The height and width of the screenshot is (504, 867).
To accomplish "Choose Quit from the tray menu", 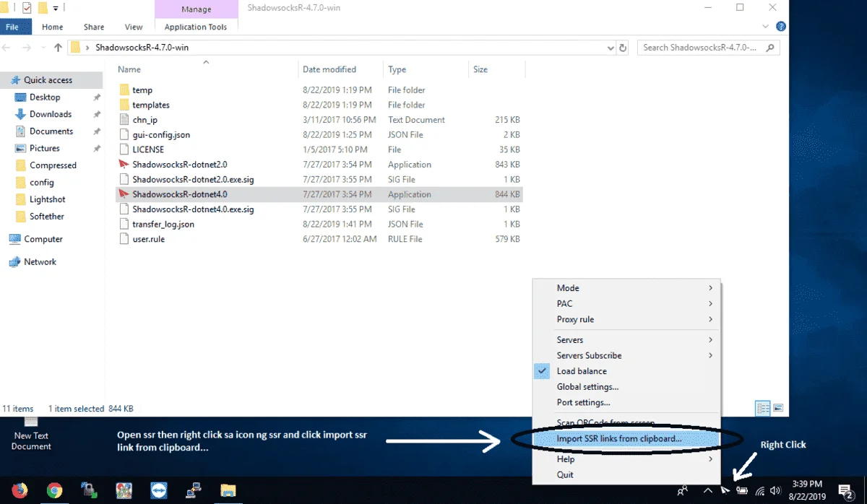I will 565,475.
